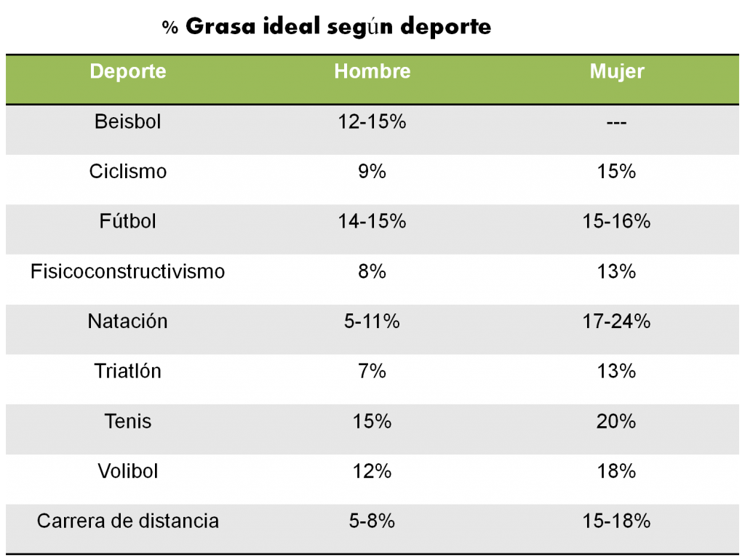Image resolution: width=745 pixels, height=560 pixels.
Task: Click the Fisicoconstructivismo cell
Action: tap(128, 272)
